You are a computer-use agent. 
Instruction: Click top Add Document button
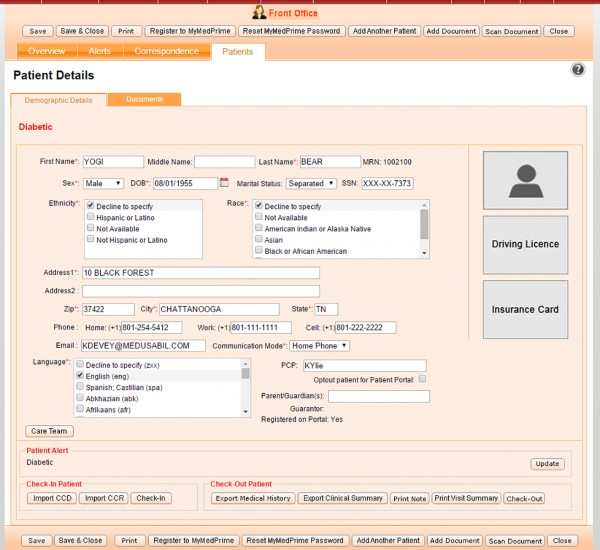(451, 31)
